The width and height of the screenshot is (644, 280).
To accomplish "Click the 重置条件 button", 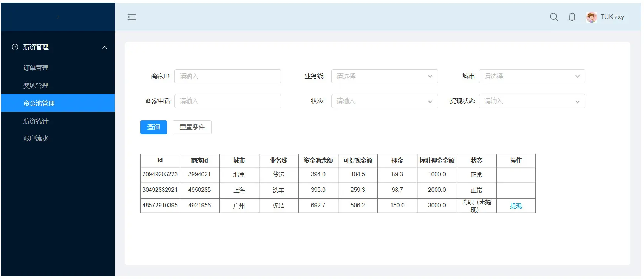I will [x=192, y=127].
